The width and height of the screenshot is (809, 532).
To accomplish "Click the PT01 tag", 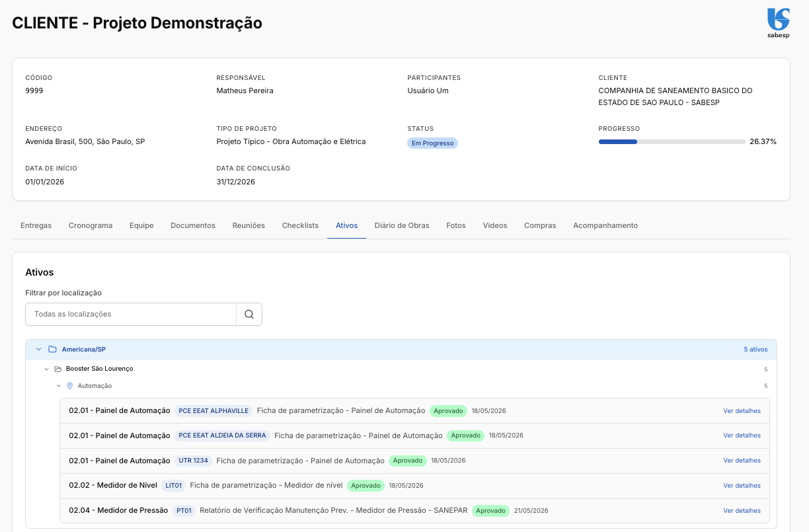I will click(184, 511).
